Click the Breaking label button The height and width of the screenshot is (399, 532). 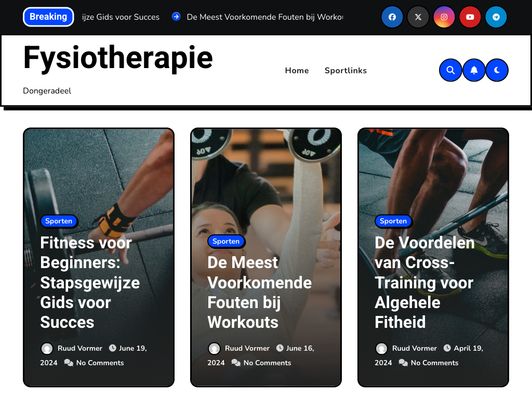[48, 17]
